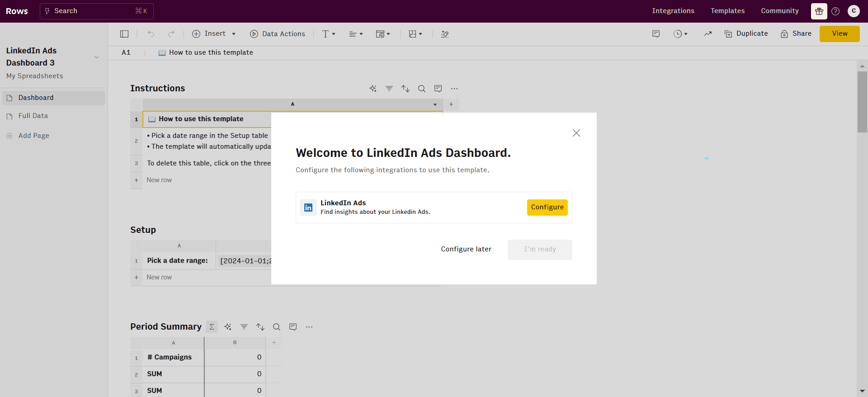The height and width of the screenshot is (397, 868).
Task: Click Configure later
Action: [466, 249]
